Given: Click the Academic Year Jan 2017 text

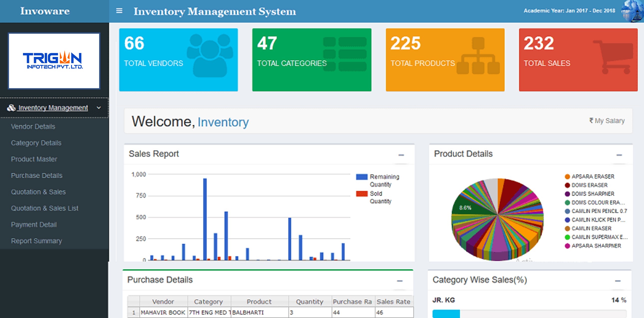Looking at the screenshot, I should click(569, 11).
